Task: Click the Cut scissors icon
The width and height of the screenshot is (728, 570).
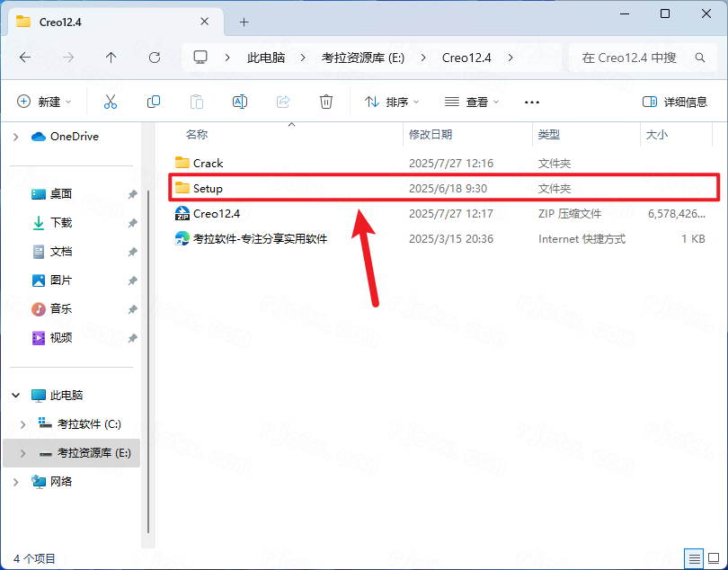Action: (111, 102)
